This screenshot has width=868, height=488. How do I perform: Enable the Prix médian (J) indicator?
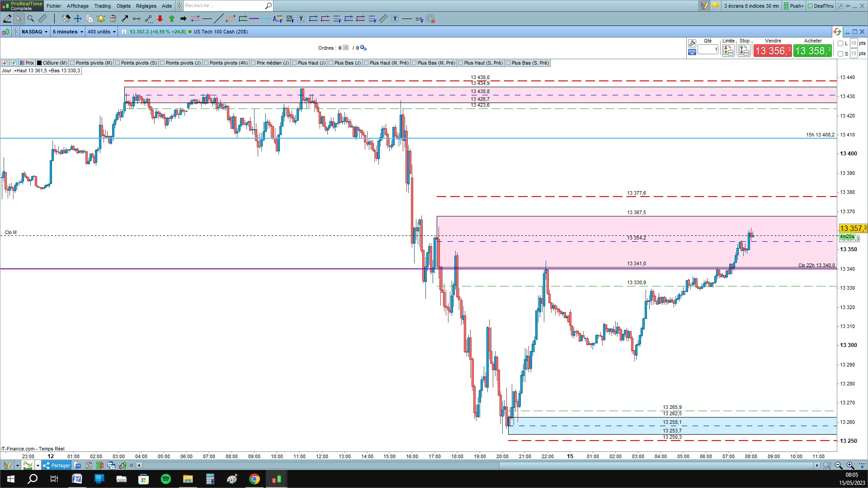(x=253, y=63)
